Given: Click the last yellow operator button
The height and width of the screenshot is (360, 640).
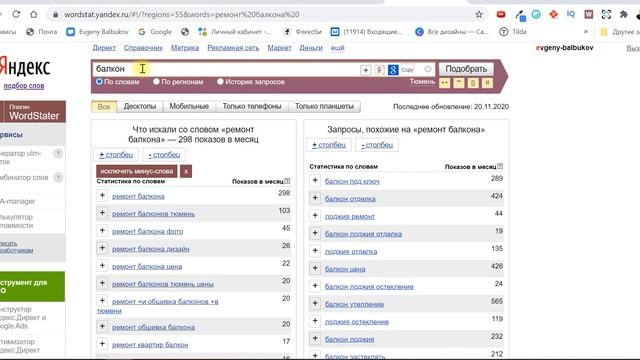Looking at the screenshot, I should [x=487, y=83].
